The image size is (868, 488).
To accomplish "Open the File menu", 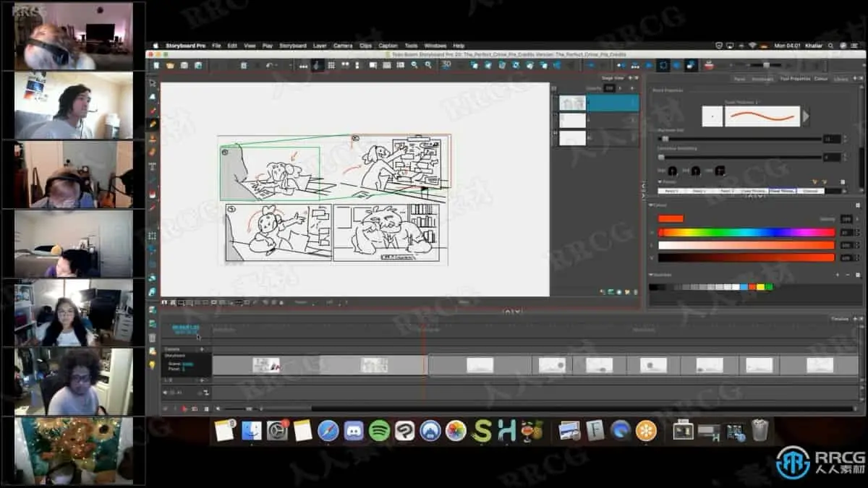I will [217, 46].
